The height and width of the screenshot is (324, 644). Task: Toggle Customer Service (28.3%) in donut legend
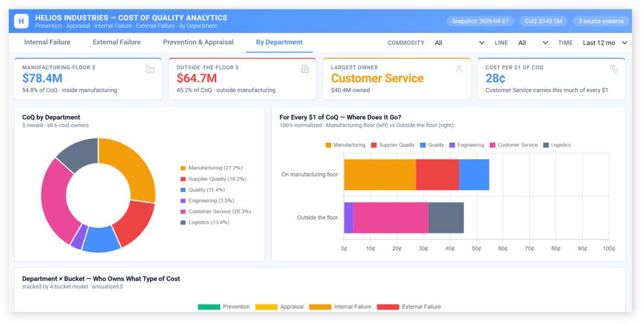215,211
